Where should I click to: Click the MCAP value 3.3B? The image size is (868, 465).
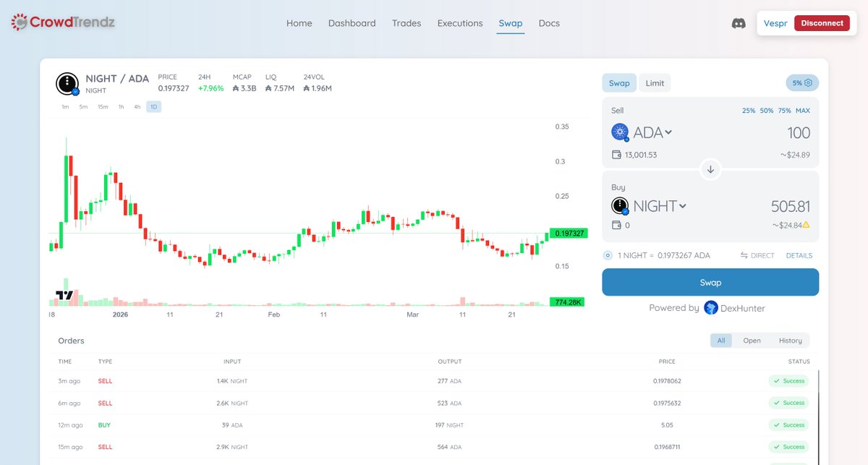point(244,88)
